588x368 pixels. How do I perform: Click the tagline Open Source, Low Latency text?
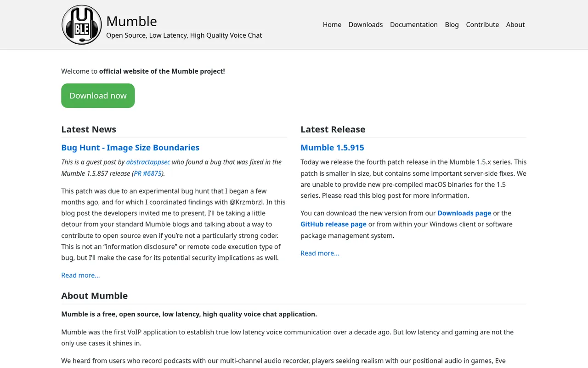click(184, 35)
